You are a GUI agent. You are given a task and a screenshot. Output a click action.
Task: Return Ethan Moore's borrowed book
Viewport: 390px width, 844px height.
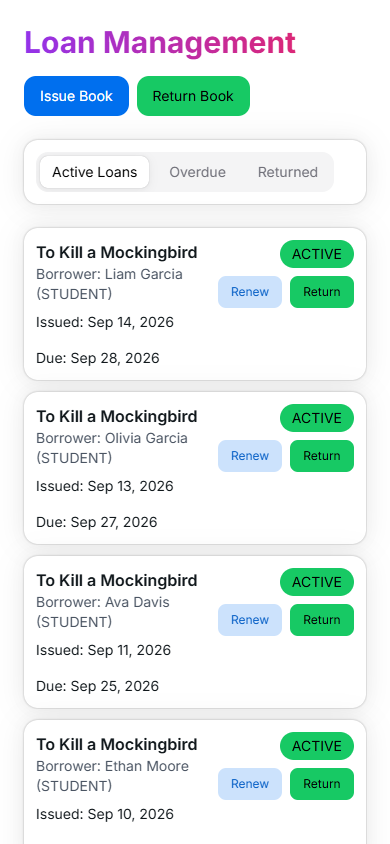tap(322, 784)
